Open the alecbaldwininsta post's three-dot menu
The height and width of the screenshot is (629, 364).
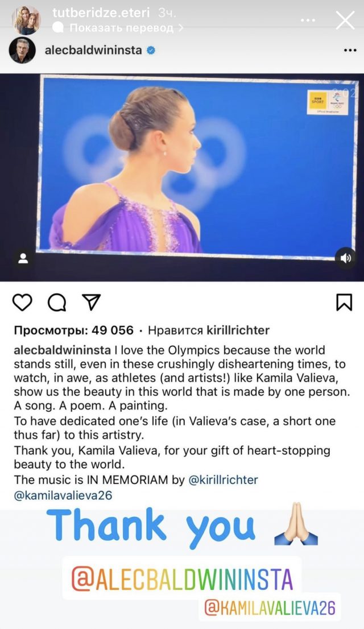point(350,51)
